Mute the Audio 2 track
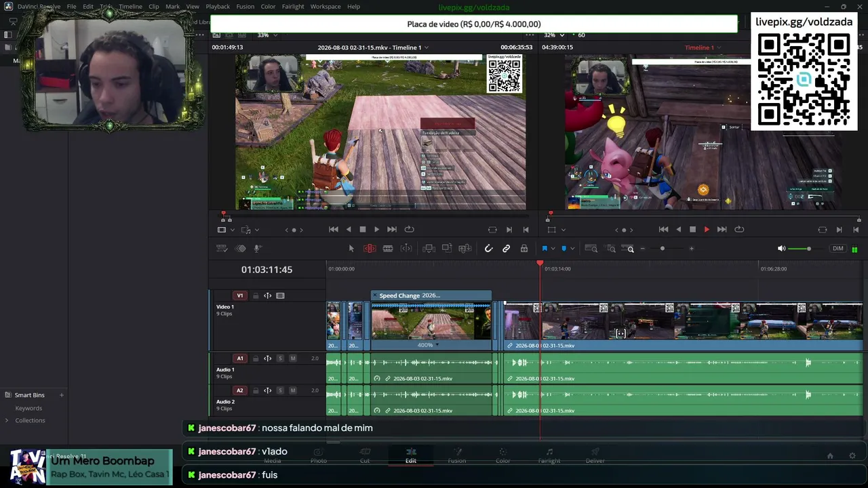 tap(293, 390)
